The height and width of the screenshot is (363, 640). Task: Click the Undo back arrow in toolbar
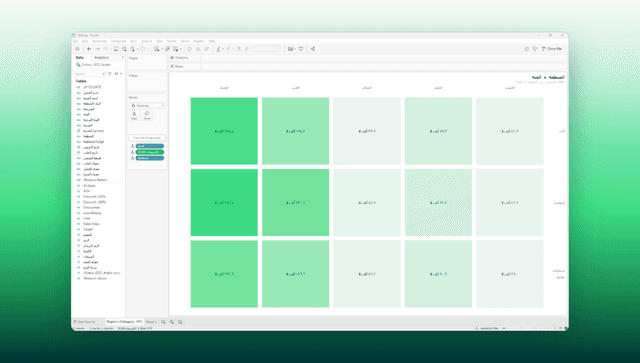pos(89,49)
